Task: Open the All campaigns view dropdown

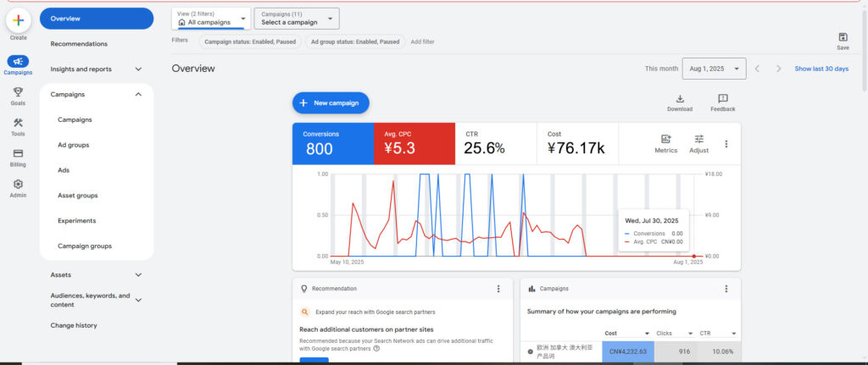Action: [x=210, y=19]
